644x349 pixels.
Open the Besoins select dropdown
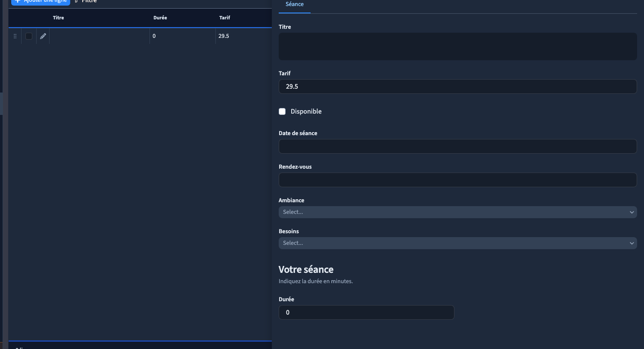pos(457,243)
